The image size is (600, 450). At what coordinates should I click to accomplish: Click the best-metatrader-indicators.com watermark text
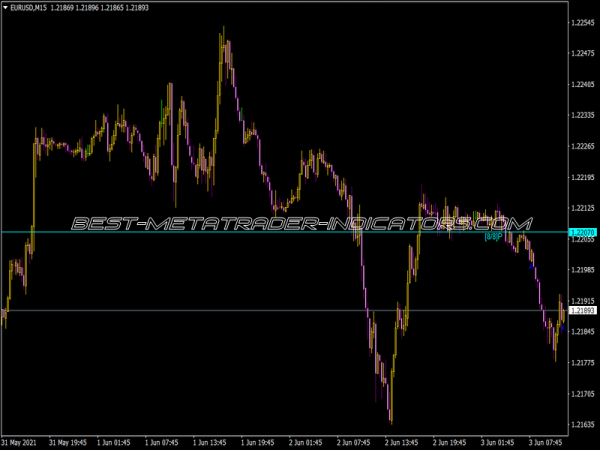coord(300,222)
